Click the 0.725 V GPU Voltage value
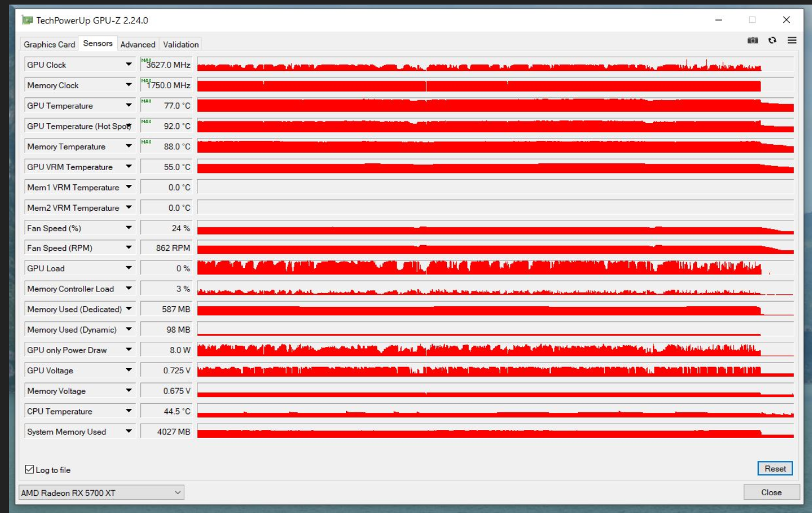This screenshot has height=513, width=812. point(167,370)
